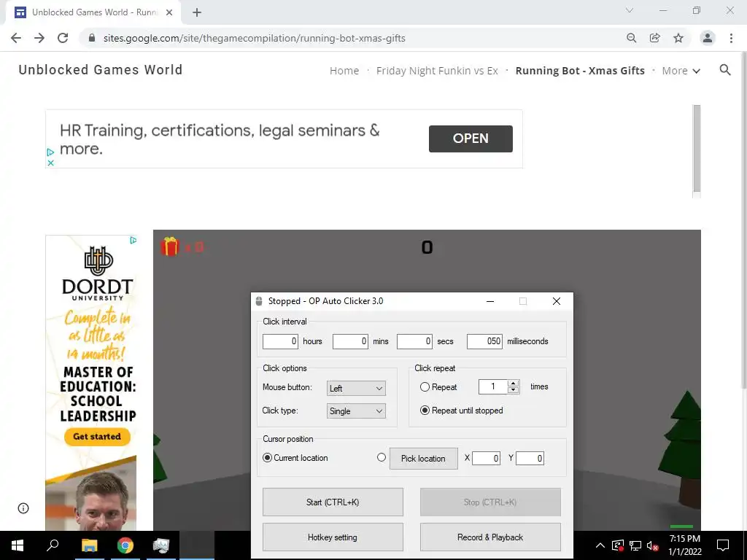This screenshot has width=747, height=560.
Task: Open muted volume icon in system tray
Action: (x=653, y=545)
